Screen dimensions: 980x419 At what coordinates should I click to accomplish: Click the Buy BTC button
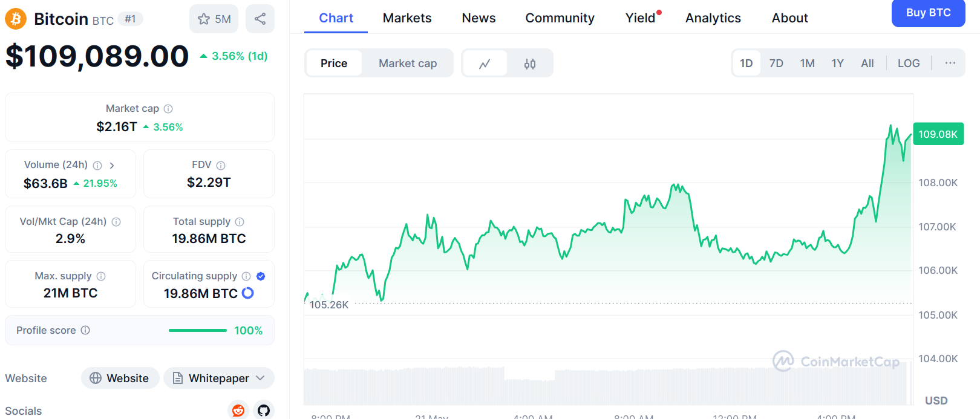tap(929, 13)
